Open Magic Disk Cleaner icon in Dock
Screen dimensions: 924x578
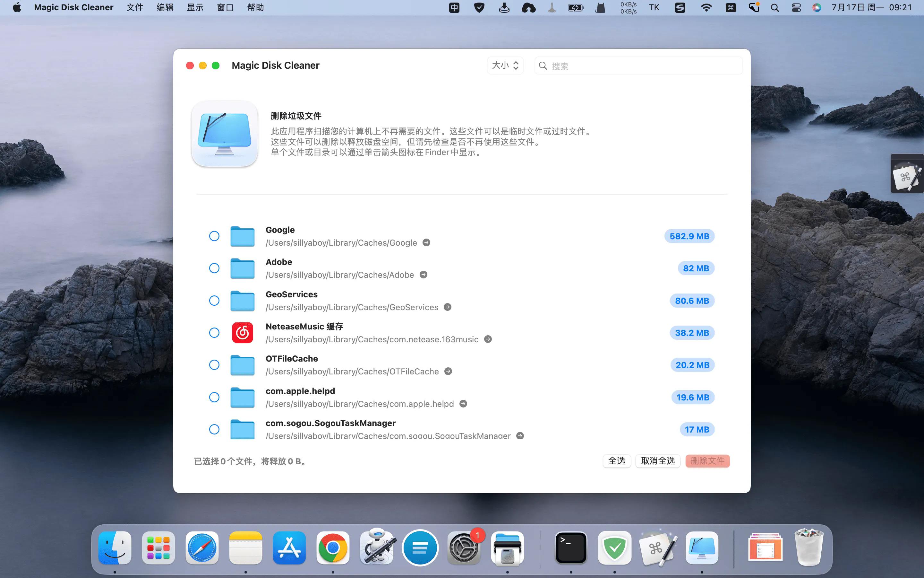[x=702, y=548]
